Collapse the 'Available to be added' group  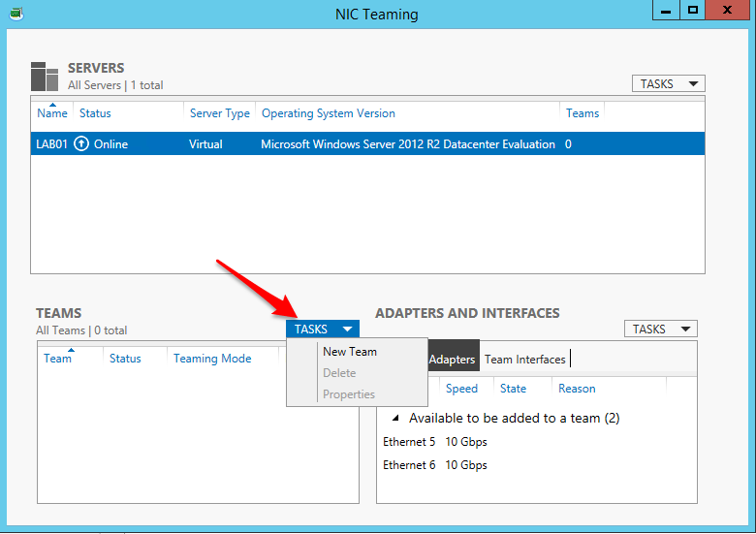(394, 419)
